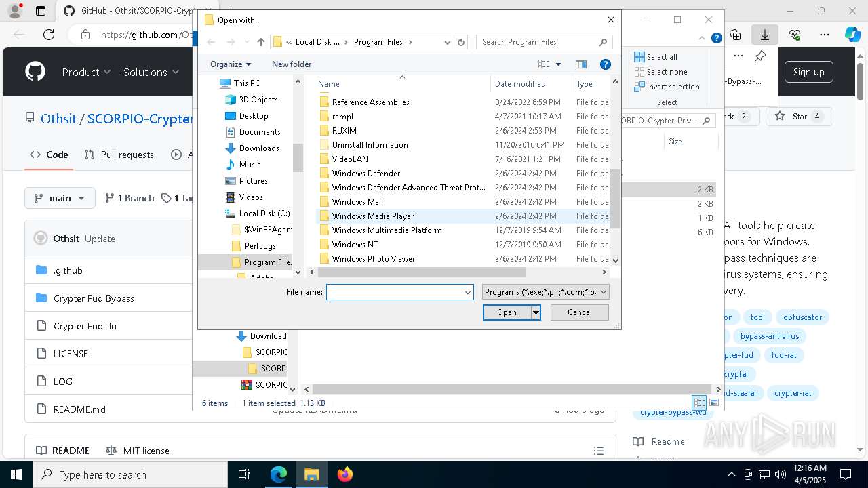This screenshot has width=868, height=488.
Task: Open Documents in the navigation pane
Action: 260,132
